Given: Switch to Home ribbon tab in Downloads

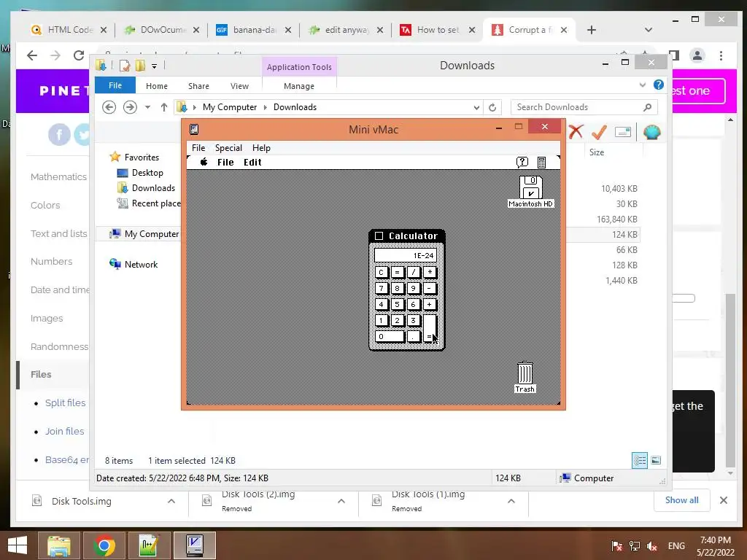Looking at the screenshot, I should [157, 86].
